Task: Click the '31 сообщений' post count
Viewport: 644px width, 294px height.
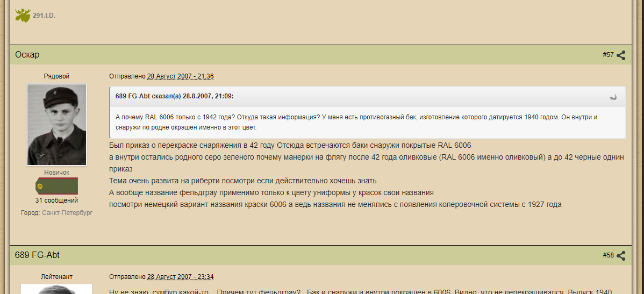Action: click(x=56, y=200)
